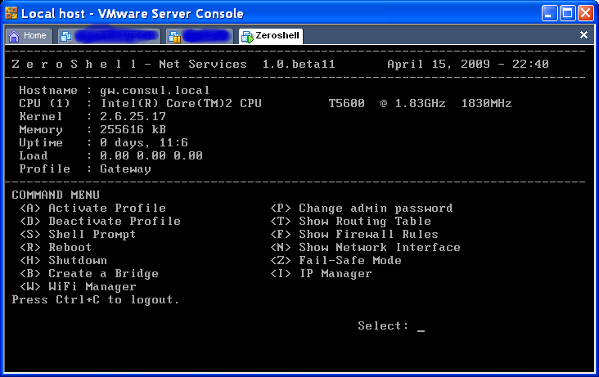
Task: Click the uptime value '0 days, 11:6'
Action: tap(144, 143)
